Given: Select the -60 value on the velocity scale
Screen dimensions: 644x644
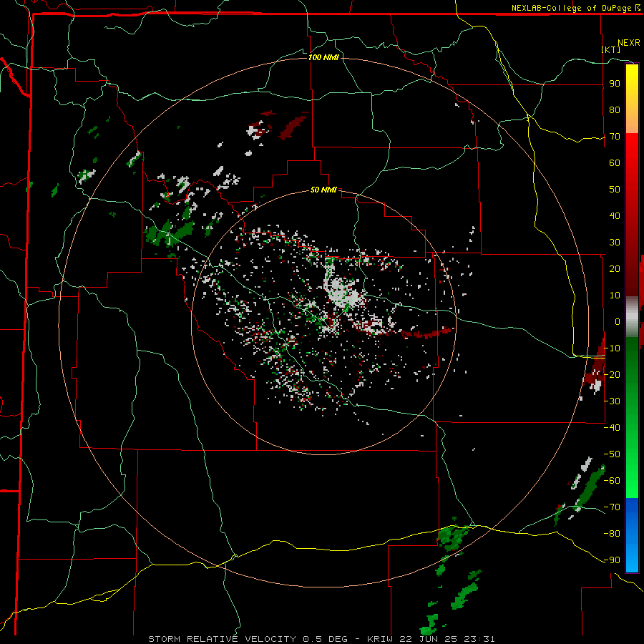Looking at the screenshot, I should [612, 481].
